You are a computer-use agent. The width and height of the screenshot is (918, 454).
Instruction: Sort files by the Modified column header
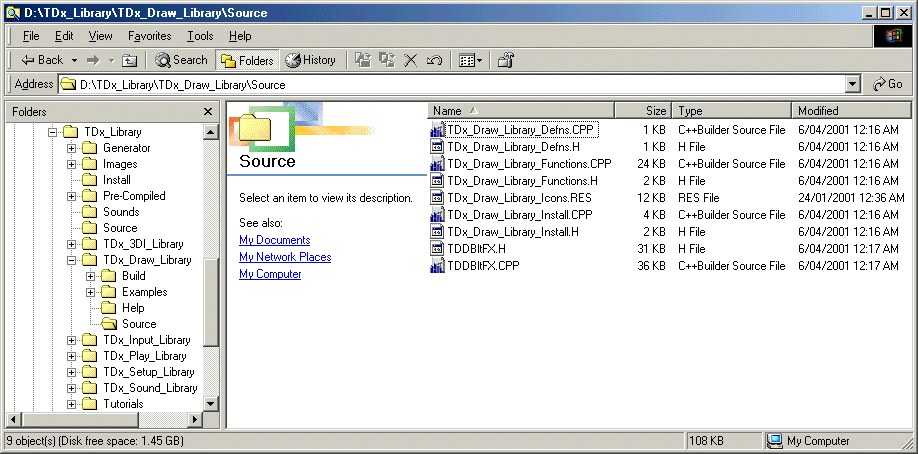pos(850,111)
